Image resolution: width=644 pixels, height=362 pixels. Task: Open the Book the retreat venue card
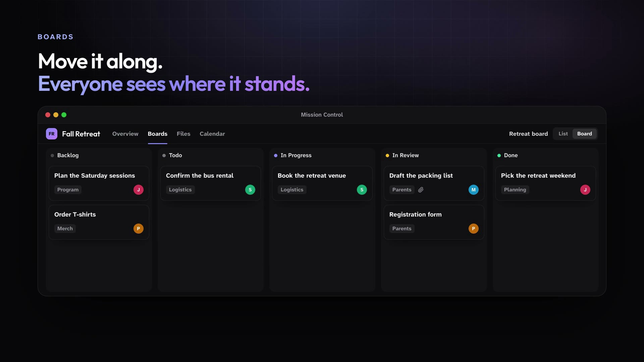(322, 183)
